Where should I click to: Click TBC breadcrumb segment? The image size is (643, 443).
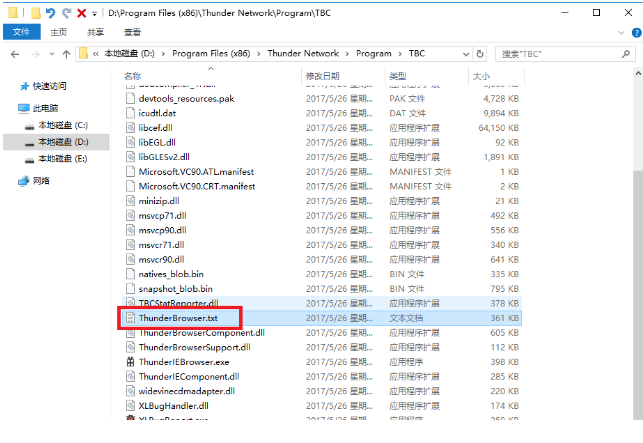point(417,54)
